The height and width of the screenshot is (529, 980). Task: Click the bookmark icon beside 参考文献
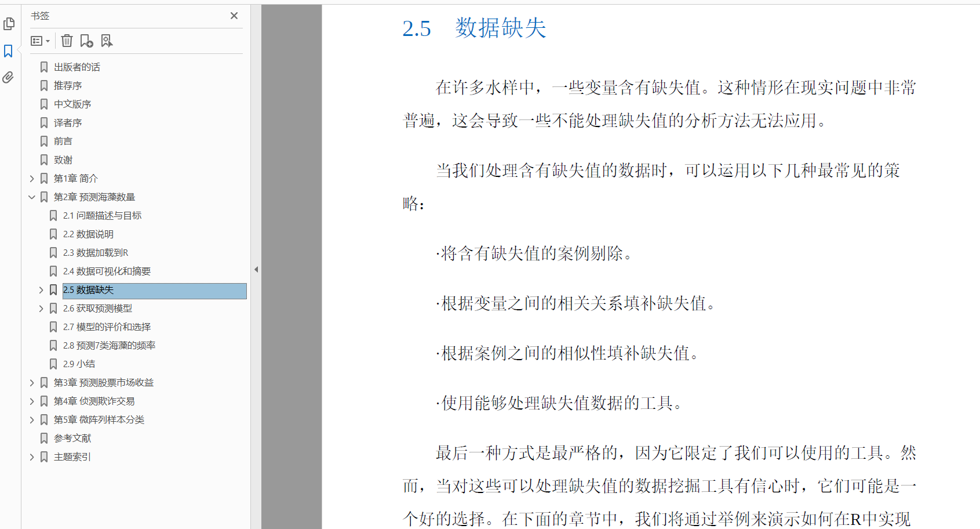click(45, 438)
